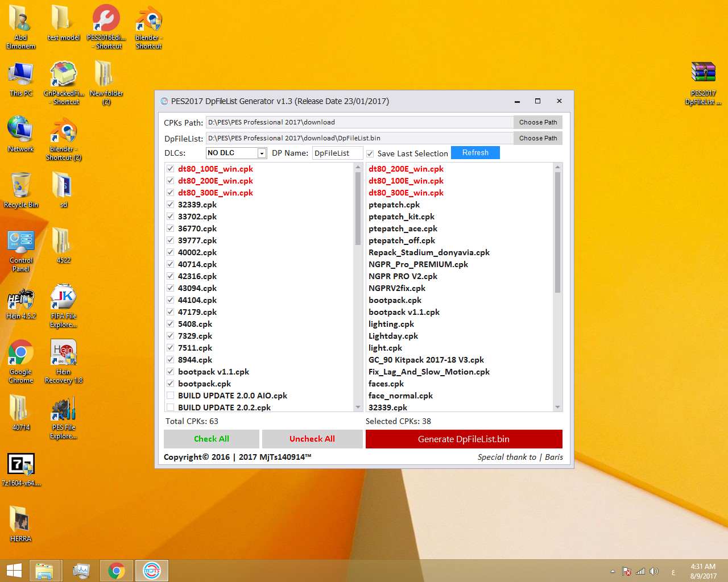
Task: Open the Network desktop icon
Action: tap(21, 134)
